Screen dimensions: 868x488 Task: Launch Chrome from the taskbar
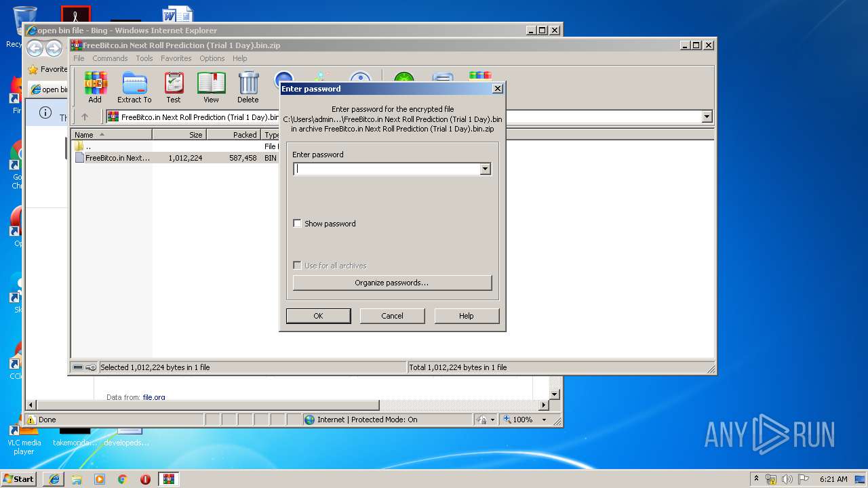[x=122, y=479]
